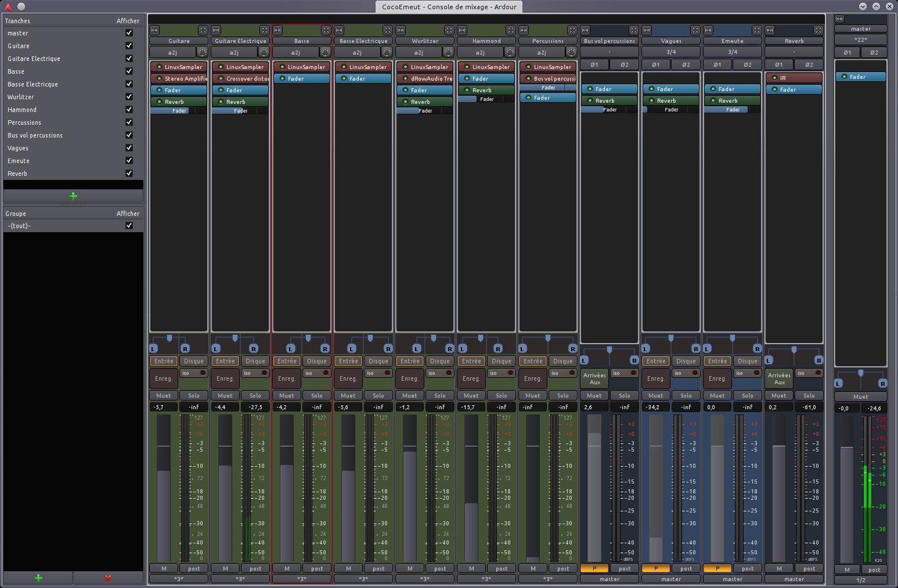Open post meter point selector on Hammond
This screenshot has height=588, width=898.
502,568
